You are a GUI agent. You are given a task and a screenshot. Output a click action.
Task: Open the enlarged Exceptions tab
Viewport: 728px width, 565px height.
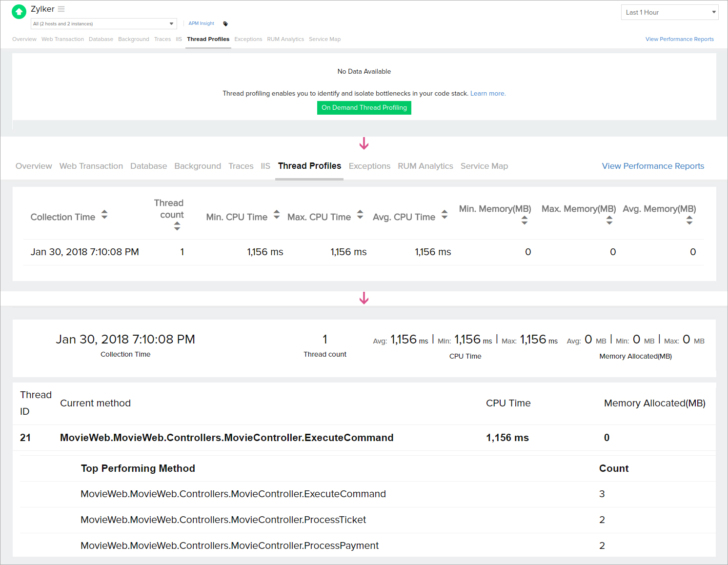369,166
